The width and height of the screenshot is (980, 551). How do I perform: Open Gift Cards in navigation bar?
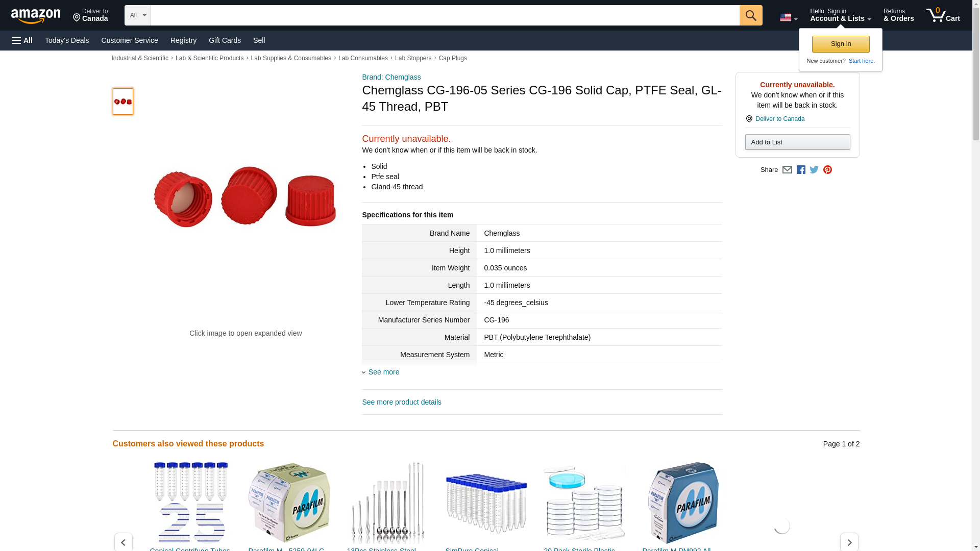coord(225,40)
